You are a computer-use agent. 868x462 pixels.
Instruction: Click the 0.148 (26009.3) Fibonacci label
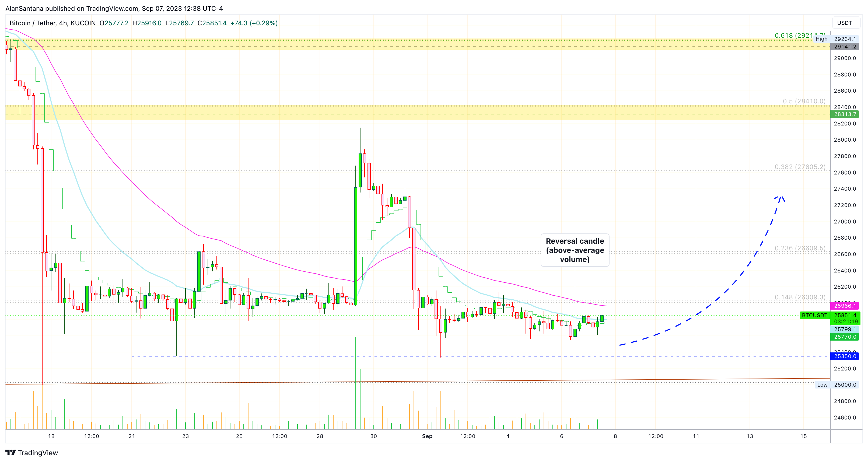point(800,297)
